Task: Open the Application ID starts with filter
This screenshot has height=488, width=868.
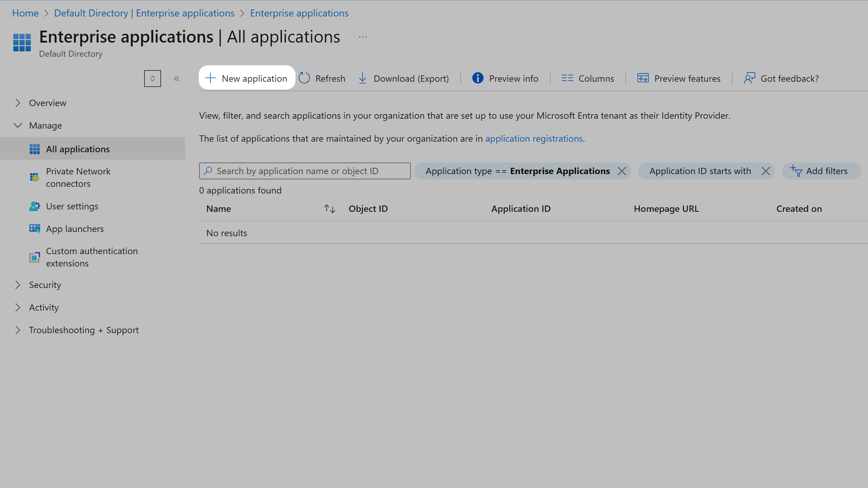Action: coord(700,171)
